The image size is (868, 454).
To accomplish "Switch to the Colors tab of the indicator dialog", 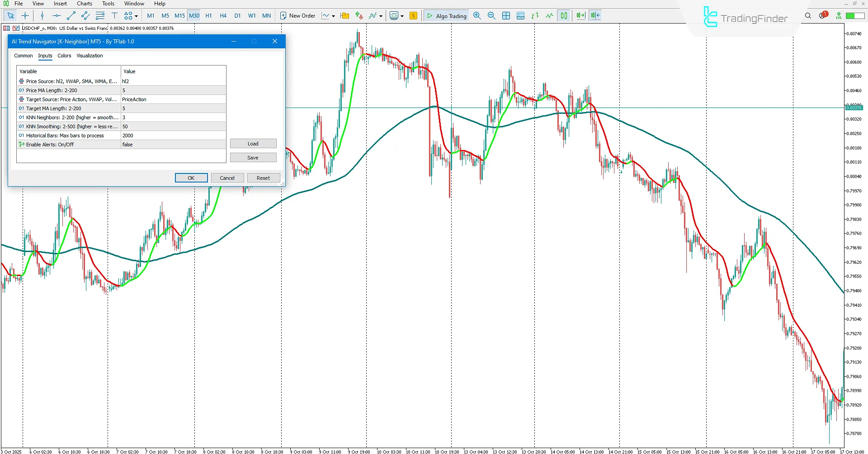I will pos(64,56).
